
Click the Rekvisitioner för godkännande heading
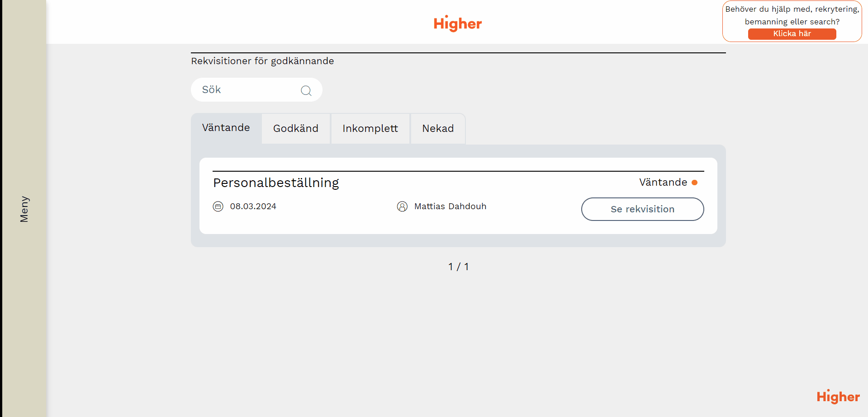point(262,61)
